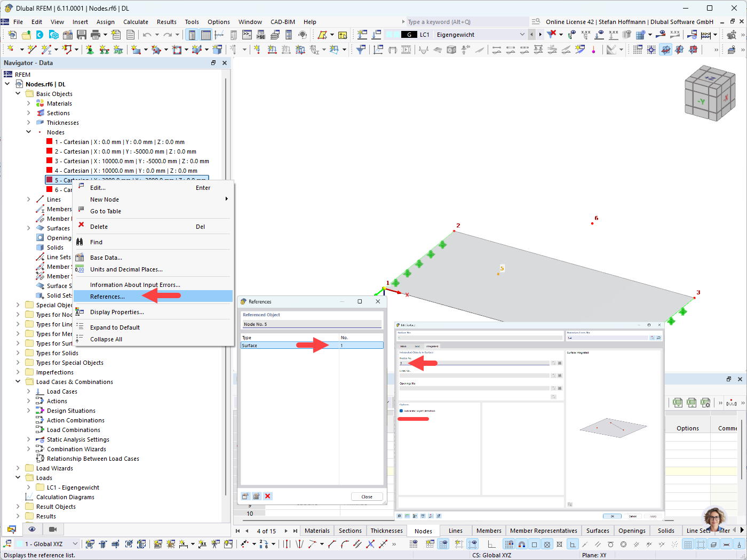Image resolution: width=747 pixels, height=560 pixels.
Task: Toggle the cyan square snap button in status toolbar
Action: coord(534,545)
